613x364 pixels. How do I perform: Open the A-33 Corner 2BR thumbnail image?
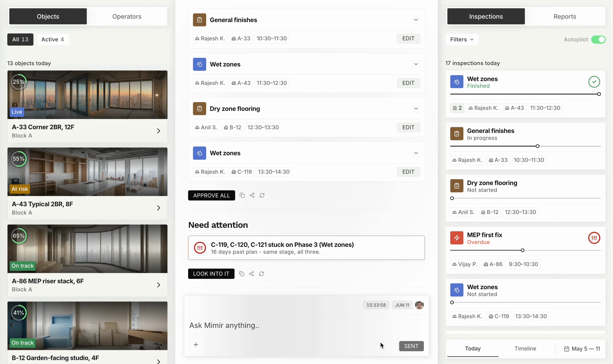(87, 95)
